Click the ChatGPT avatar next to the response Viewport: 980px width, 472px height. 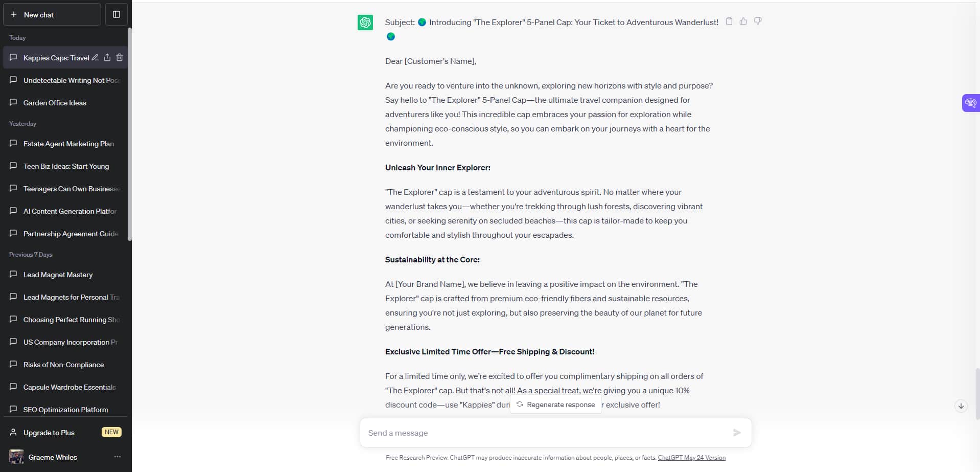click(365, 22)
